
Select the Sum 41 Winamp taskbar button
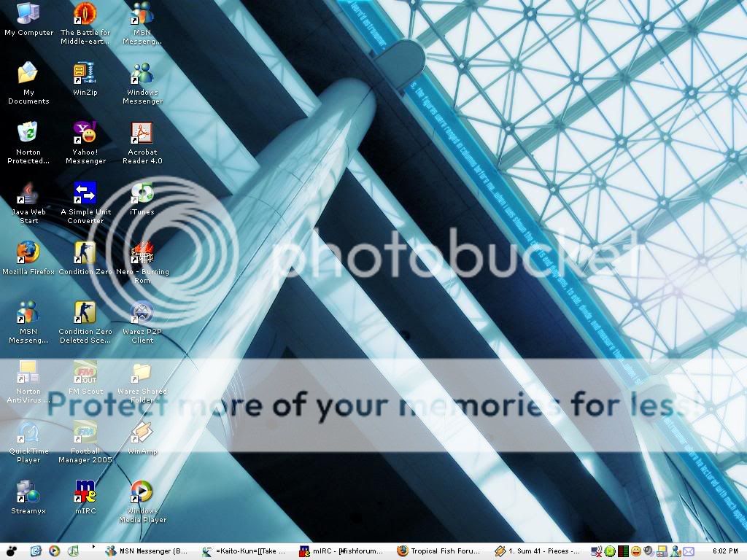(x=537, y=551)
